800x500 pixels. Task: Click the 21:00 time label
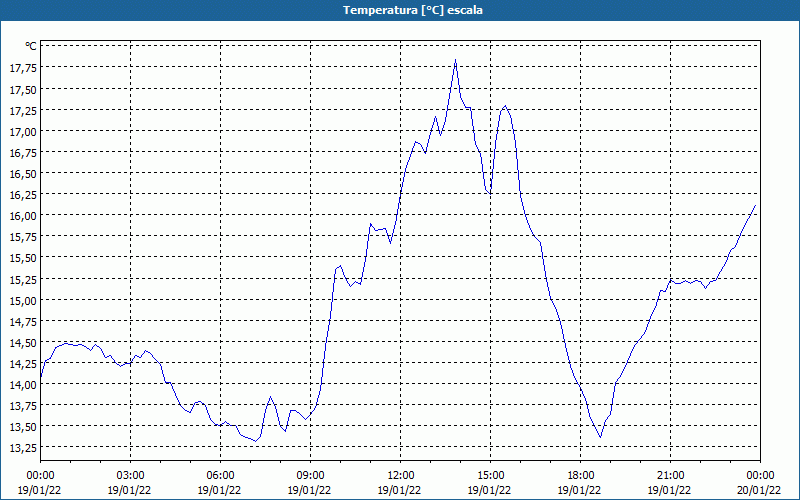(670, 476)
